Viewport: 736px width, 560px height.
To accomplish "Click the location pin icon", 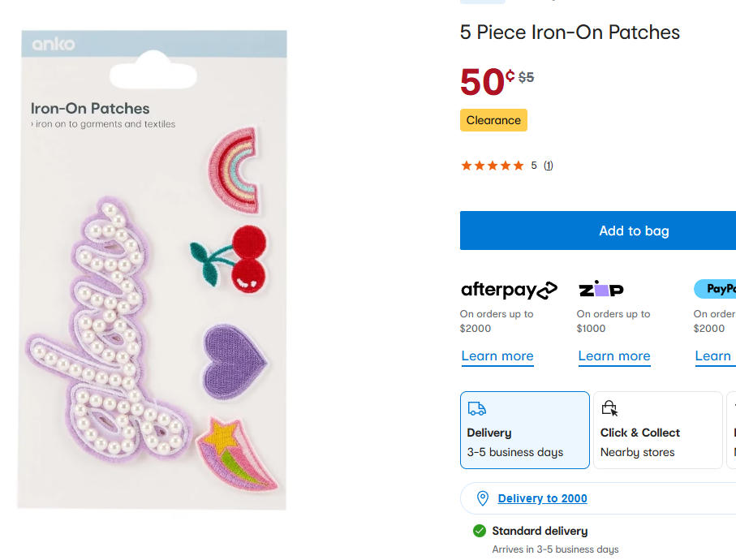I will click(483, 498).
